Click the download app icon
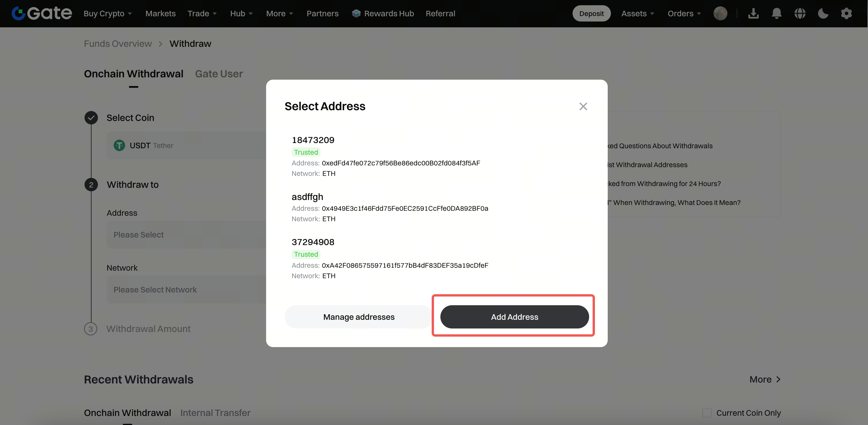The width and height of the screenshot is (868, 425). click(x=754, y=13)
